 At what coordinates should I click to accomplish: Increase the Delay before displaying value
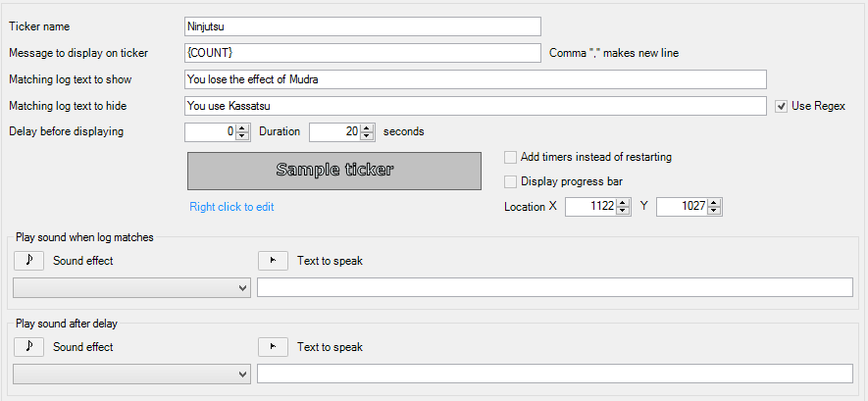242,126
